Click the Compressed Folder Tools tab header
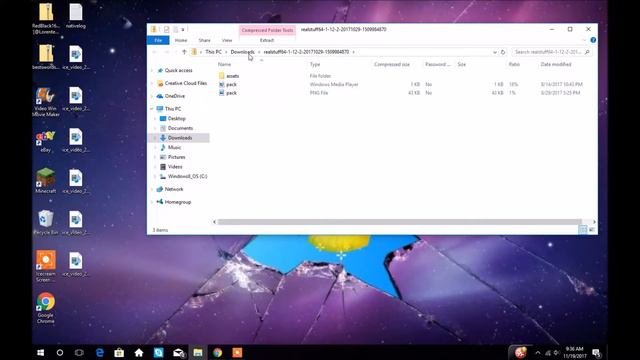 tap(267, 30)
